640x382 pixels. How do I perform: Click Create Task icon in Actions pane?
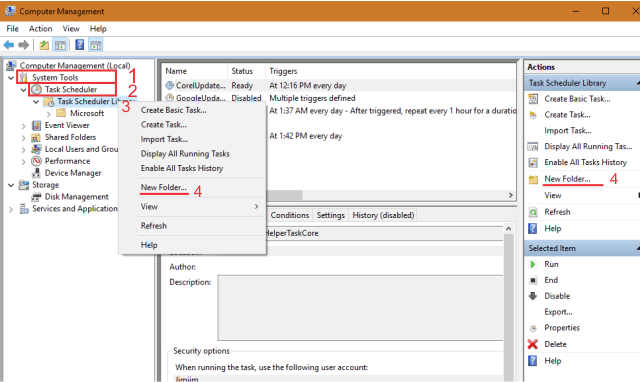(533, 115)
